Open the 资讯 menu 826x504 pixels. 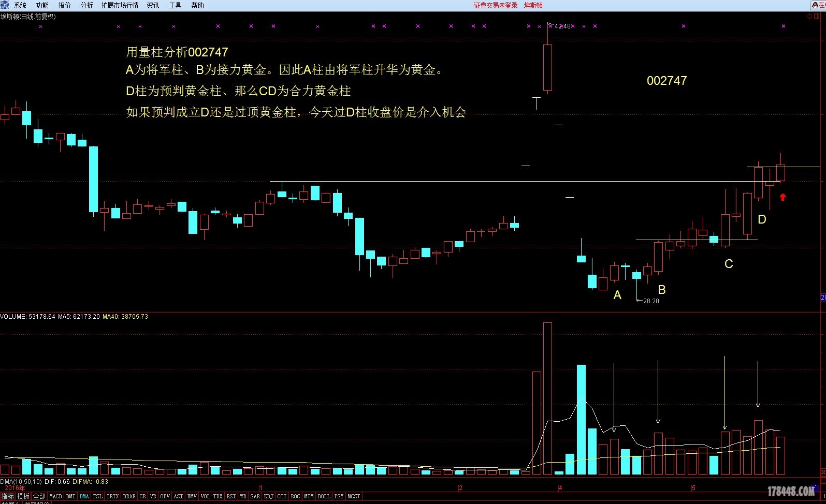(153, 5)
